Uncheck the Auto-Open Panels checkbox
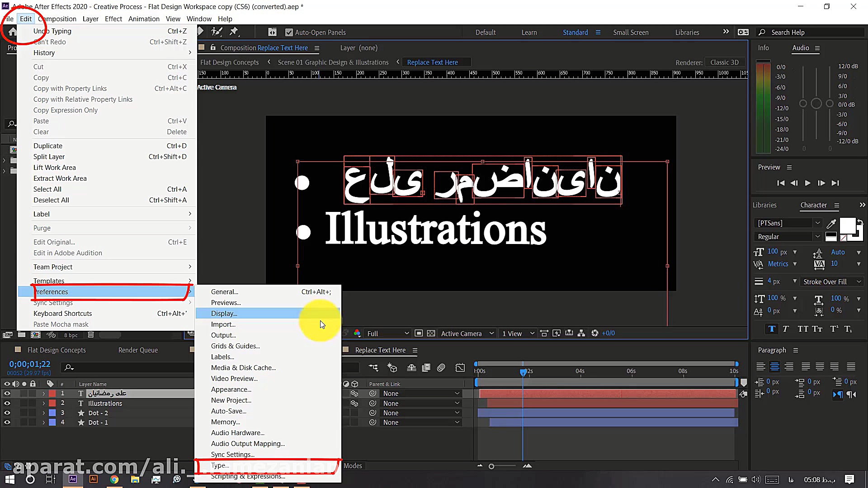Viewport: 868px width, 488px height. pyautogui.click(x=289, y=32)
